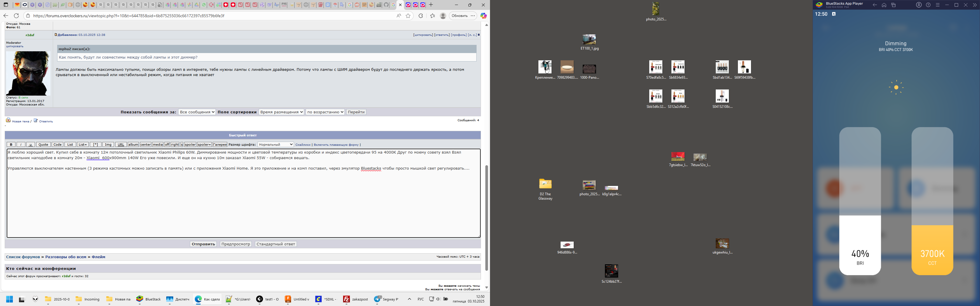Click inside the quick reply text area
The image size is (980, 306).
(244, 193)
